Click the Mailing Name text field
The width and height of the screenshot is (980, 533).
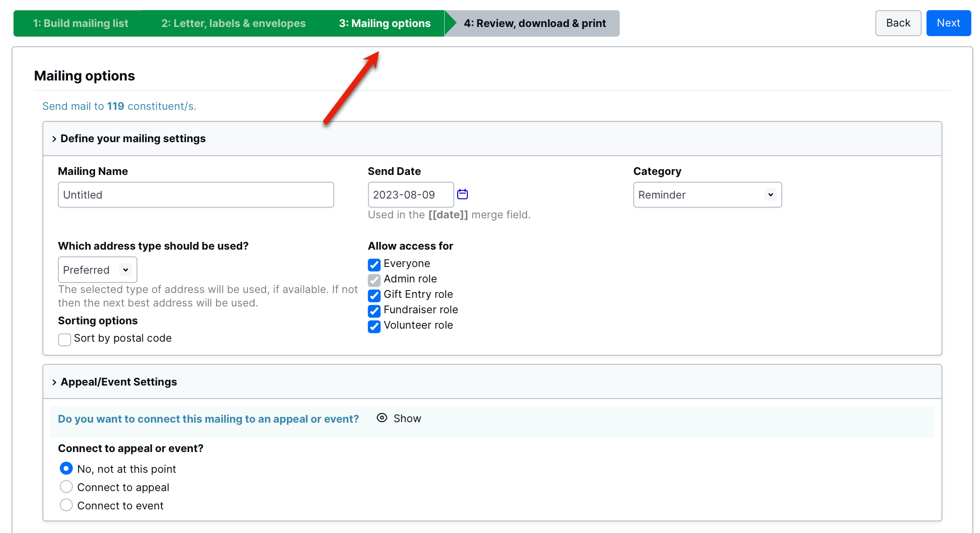click(196, 195)
